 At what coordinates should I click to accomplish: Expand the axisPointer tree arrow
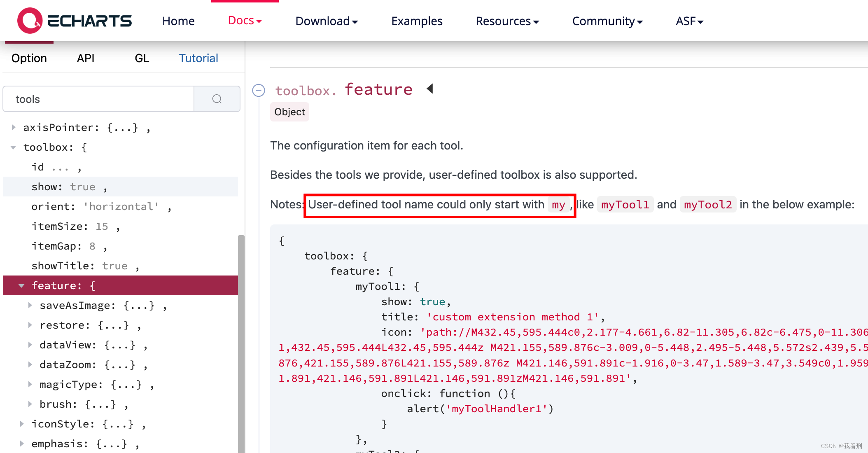pos(14,127)
